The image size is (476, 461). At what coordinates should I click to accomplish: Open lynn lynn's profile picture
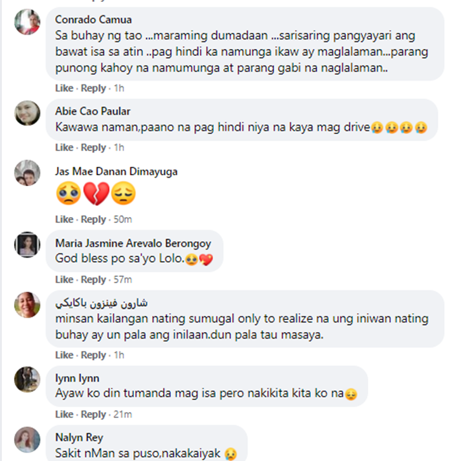pyautogui.click(x=27, y=379)
